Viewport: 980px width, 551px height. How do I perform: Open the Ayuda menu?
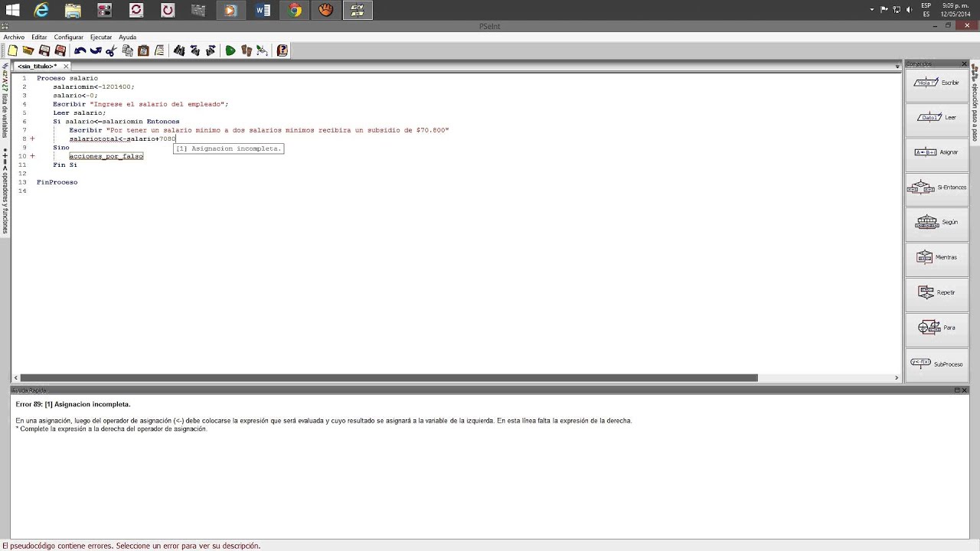coord(127,37)
